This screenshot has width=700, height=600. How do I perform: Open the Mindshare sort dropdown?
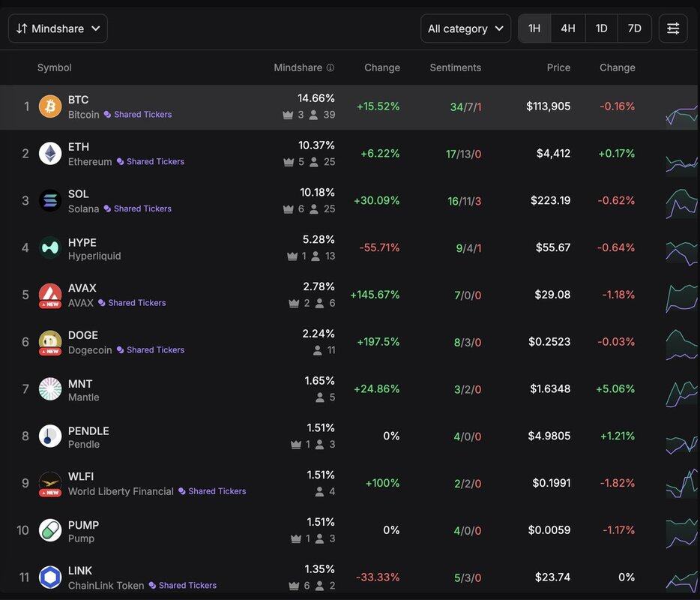pos(58,28)
